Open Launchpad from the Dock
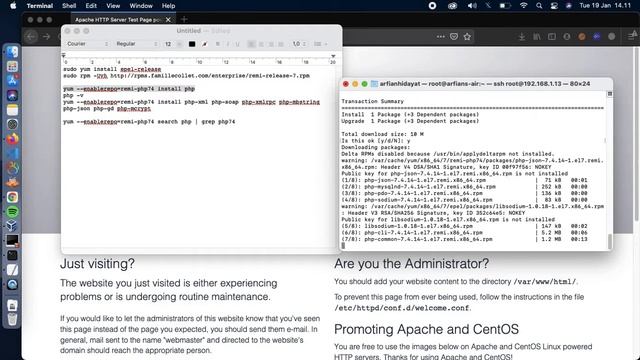Viewport: 640px width, 360px height. tap(12, 67)
